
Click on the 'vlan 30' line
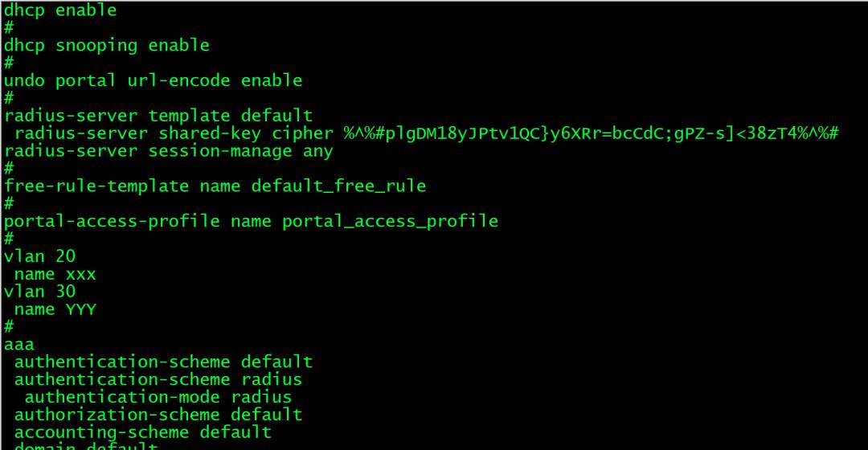[x=40, y=292]
